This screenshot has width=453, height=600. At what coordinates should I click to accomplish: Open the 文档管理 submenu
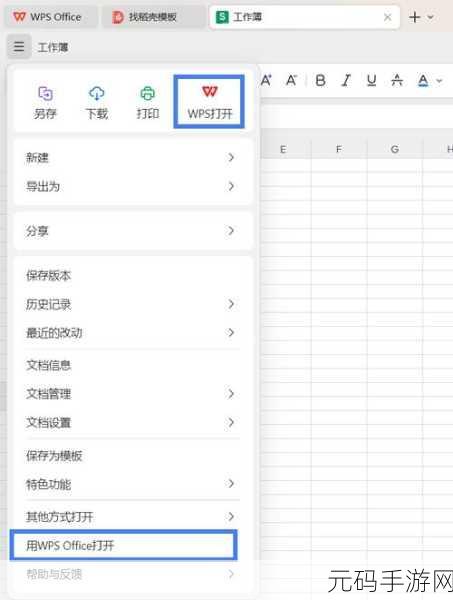pos(132,394)
